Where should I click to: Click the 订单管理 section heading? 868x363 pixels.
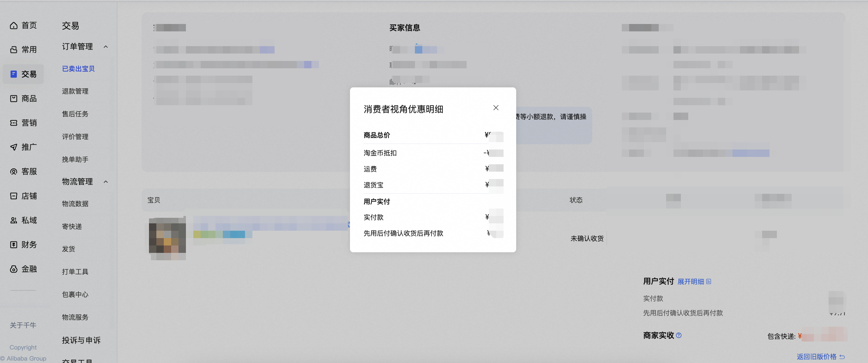tap(77, 46)
